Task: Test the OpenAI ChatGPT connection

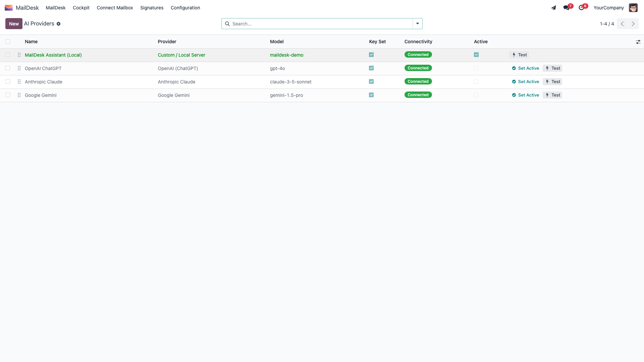Action: click(x=552, y=68)
